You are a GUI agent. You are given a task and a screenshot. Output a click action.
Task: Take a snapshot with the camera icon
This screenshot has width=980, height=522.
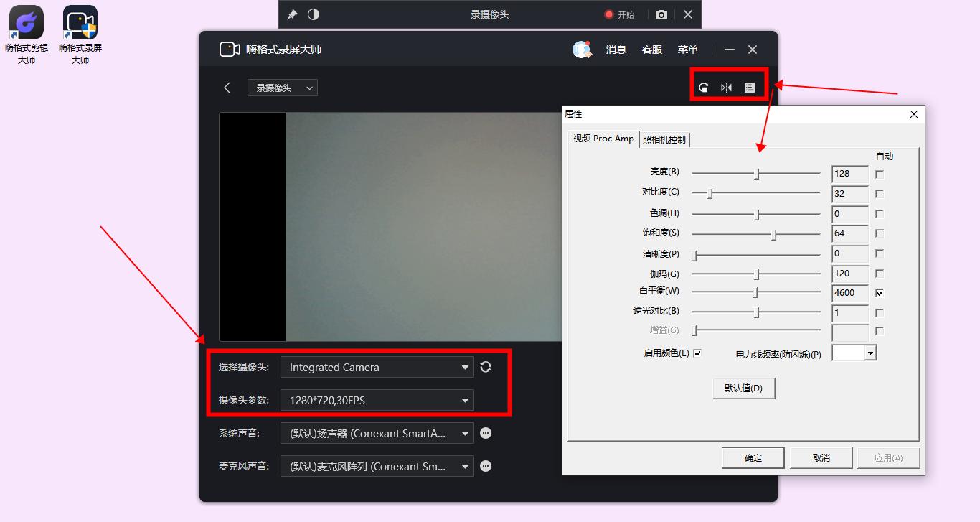[661, 14]
